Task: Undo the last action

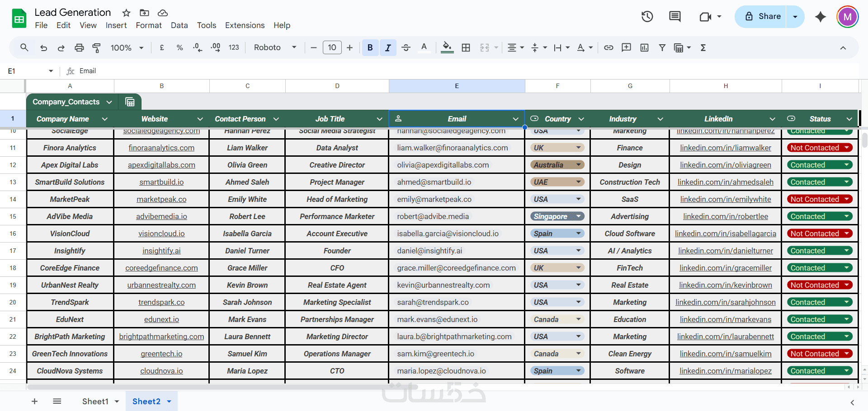Action: pyautogui.click(x=43, y=47)
